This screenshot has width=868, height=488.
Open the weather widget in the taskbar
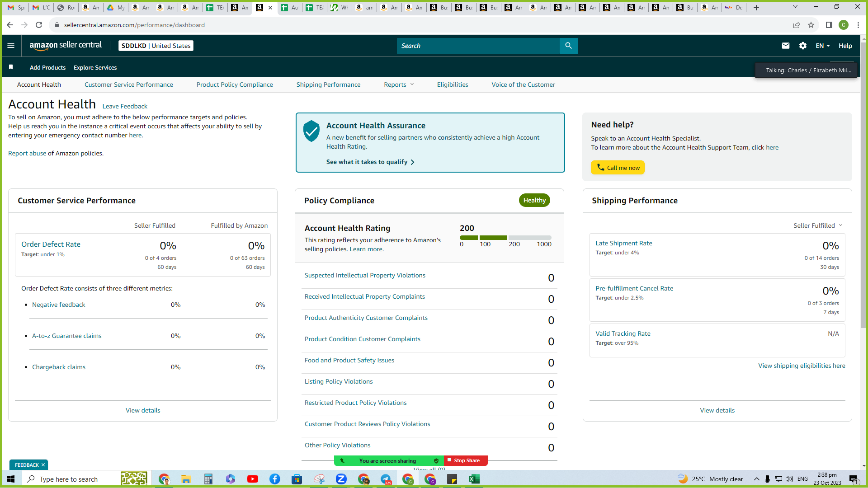pos(710,479)
